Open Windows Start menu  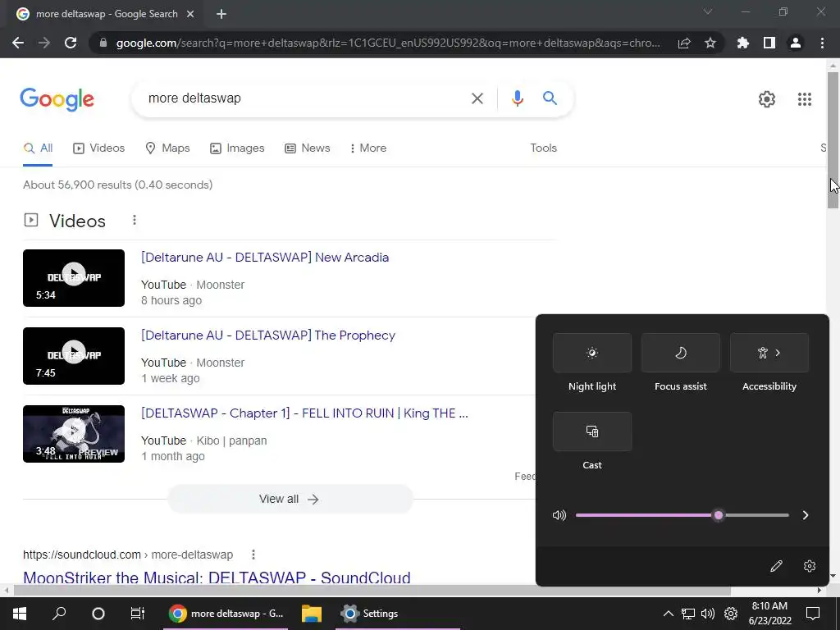[x=20, y=614]
